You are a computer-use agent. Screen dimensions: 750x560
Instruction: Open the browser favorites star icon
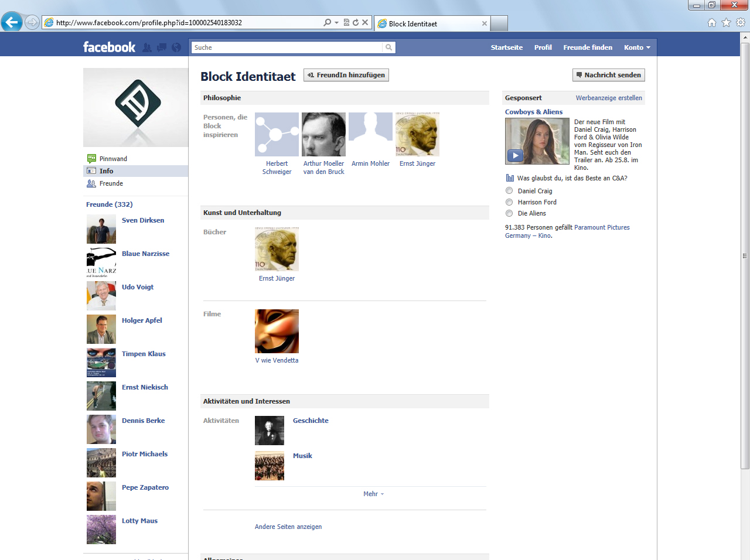(x=726, y=23)
